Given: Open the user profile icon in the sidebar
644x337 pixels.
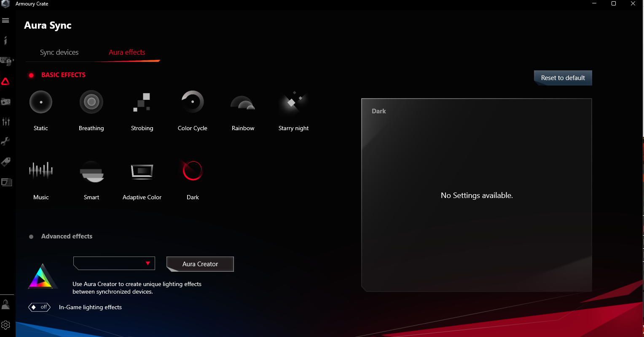Looking at the screenshot, I should coord(5,305).
